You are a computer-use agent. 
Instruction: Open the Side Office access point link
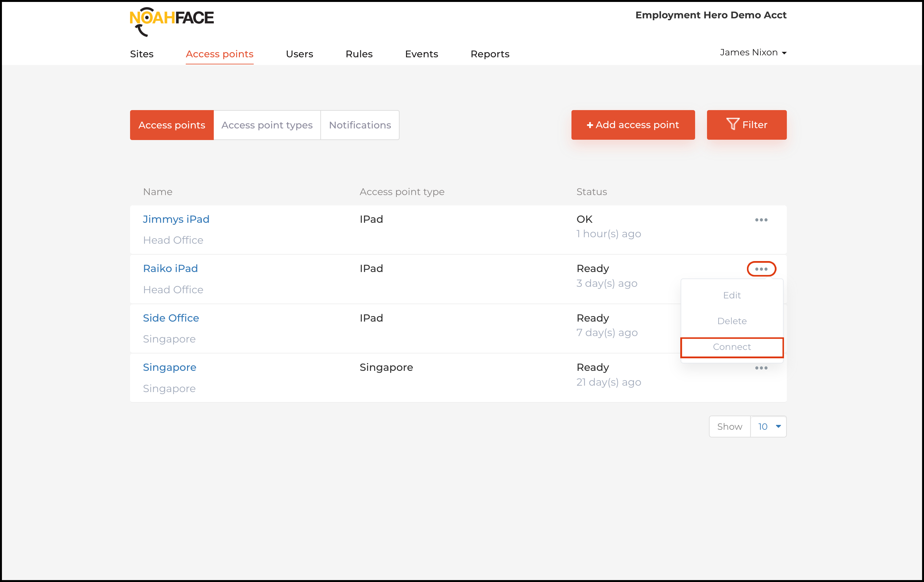tap(171, 318)
